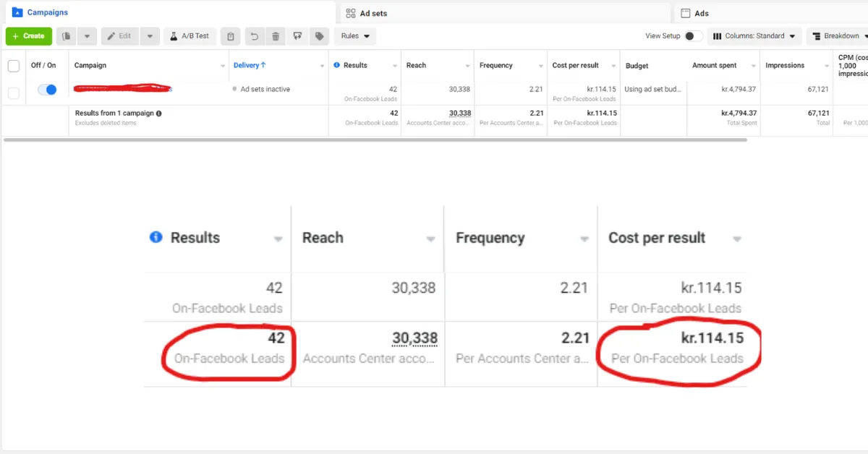This screenshot has width=868, height=454.
Task: Open the Rules dropdown menu
Action: pos(354,36)
